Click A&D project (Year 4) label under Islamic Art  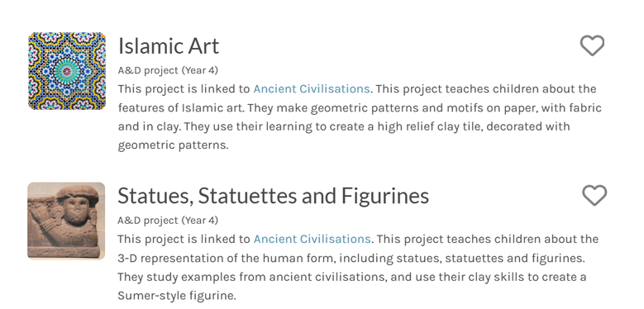168,70
